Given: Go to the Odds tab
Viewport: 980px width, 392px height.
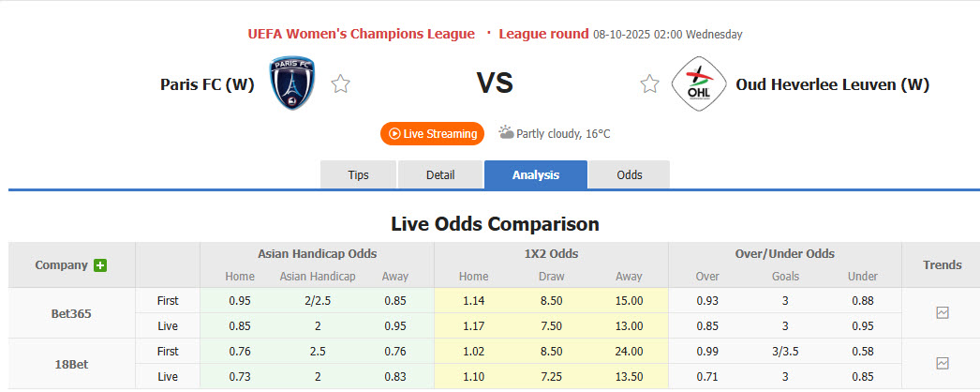Looking at the screenshot, I should (x=630, y=175).
